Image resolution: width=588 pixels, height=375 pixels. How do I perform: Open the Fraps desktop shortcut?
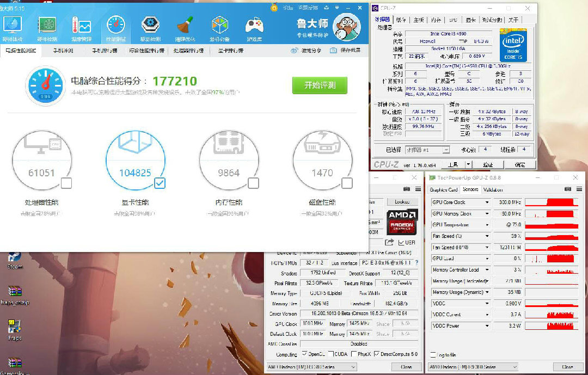[15, 330]
